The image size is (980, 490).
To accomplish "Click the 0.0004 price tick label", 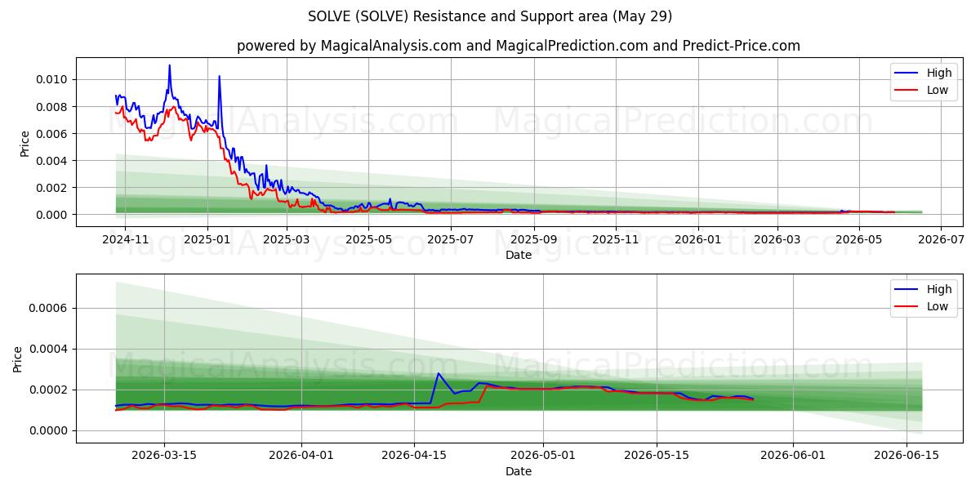I will tap(51, 349).
